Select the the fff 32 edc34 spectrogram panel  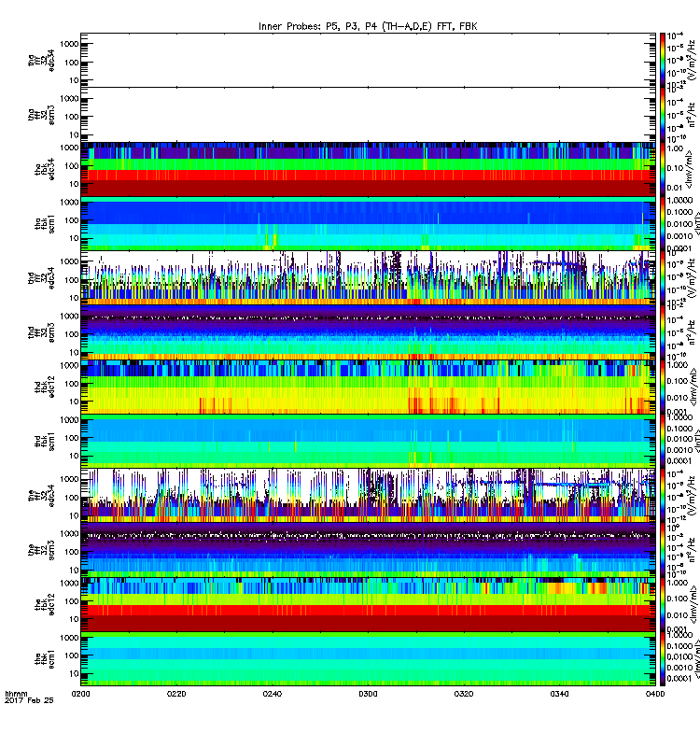pyautogui.click(x=368, y=496)
